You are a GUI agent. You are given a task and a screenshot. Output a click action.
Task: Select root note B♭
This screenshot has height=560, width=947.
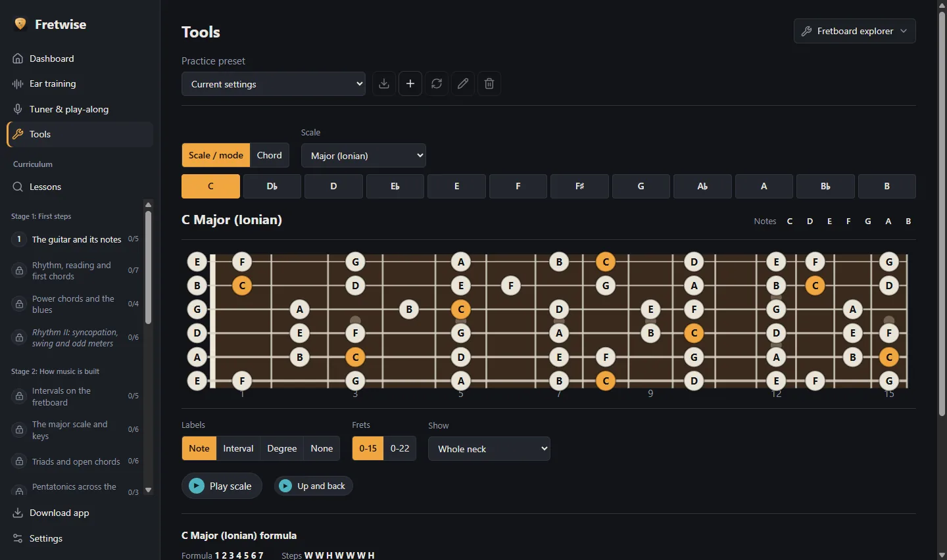point(825,186)
